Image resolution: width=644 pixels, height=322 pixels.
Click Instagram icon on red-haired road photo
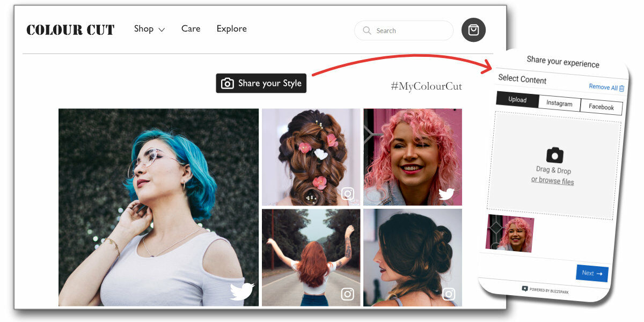pyautogui.click(x=348, y=294)
